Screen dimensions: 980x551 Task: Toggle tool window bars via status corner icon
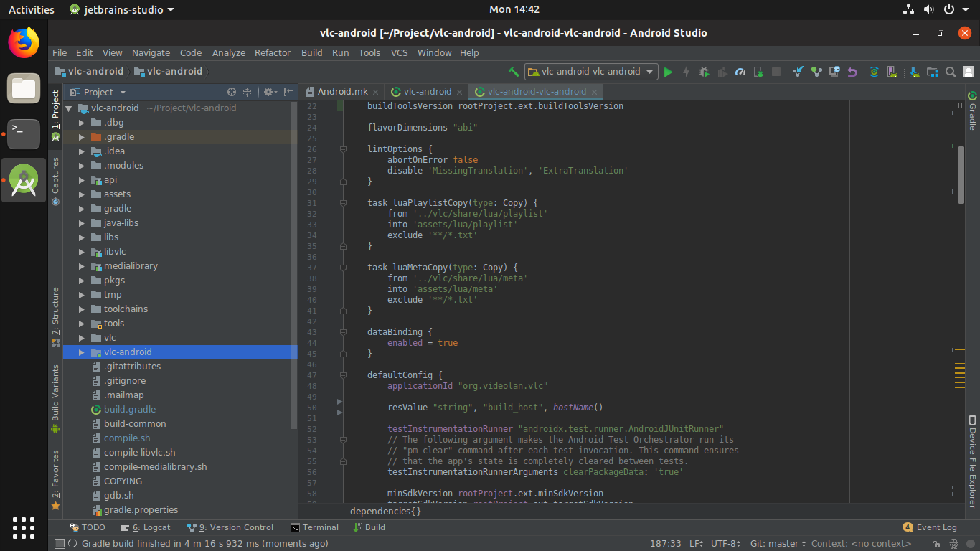[x=60, y=544]
